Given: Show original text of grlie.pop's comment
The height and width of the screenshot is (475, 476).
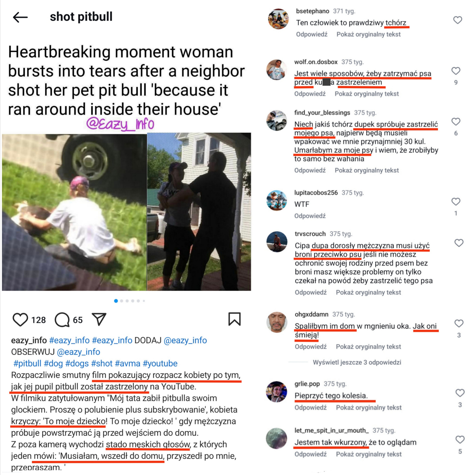Looking at the screenshot, I should click(x=369, y=407).
